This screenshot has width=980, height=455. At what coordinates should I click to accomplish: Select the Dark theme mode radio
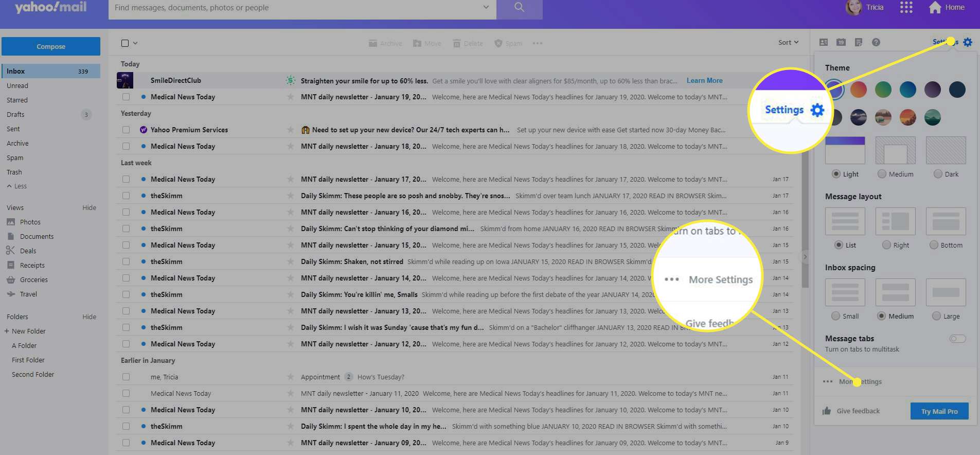click(x=938, y=174)
